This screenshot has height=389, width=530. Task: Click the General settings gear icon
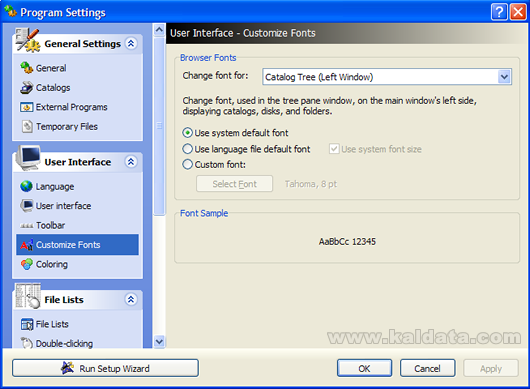click(x=26, y=68)
